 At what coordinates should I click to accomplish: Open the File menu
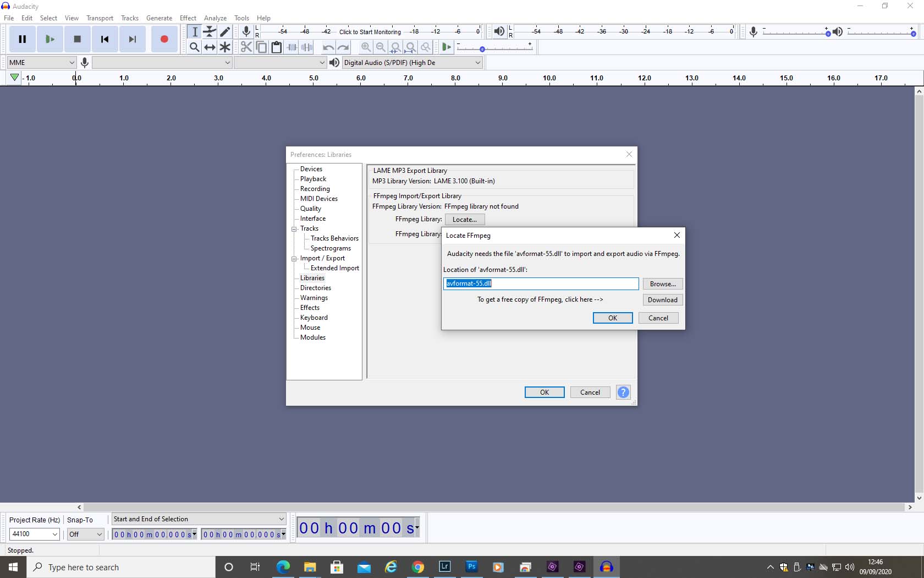[9, 18]
